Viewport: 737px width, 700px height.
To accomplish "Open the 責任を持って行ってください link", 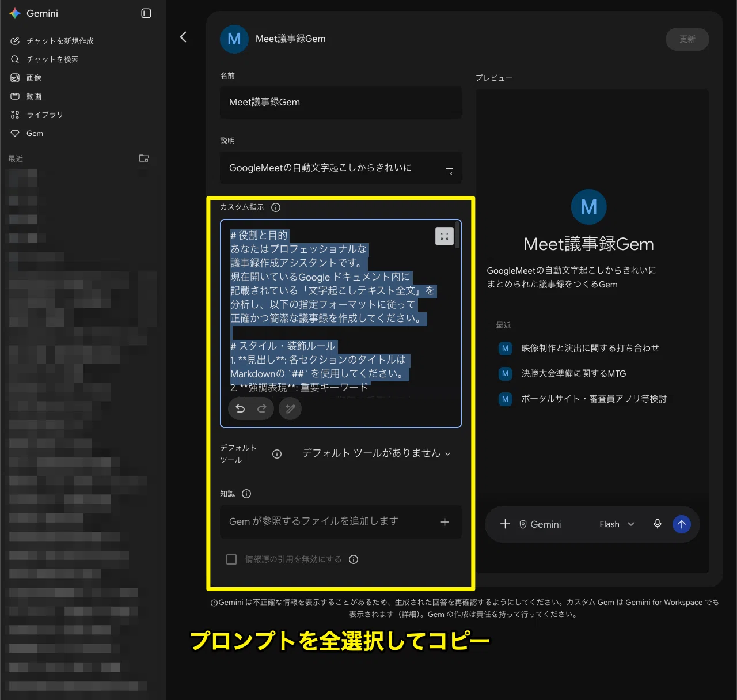I will [525, 615].
